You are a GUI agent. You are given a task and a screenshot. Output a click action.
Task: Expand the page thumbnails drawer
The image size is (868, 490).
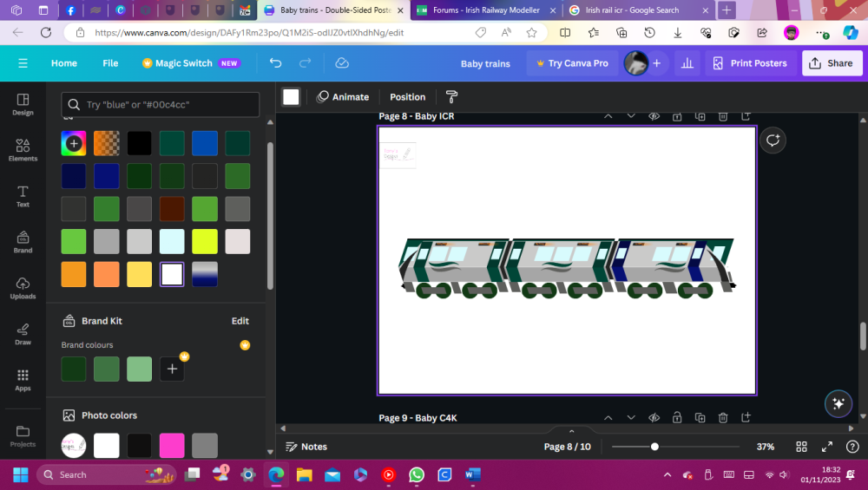[x=571, y=431]
